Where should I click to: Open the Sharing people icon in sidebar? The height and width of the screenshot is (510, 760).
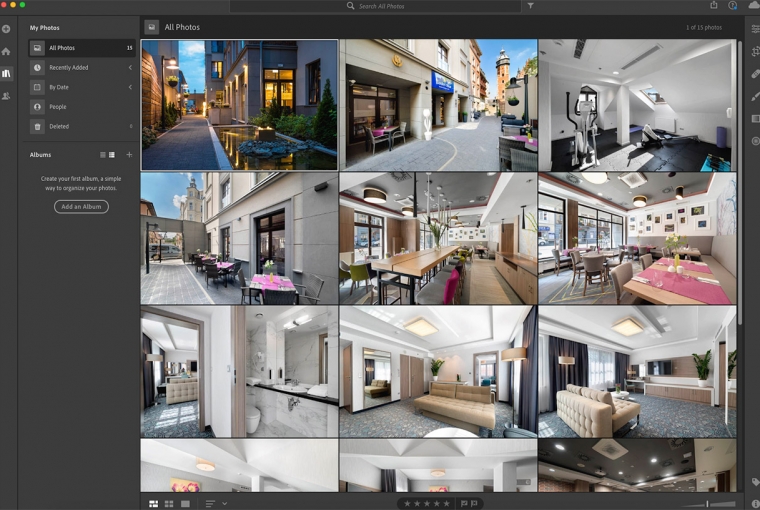(6, 96)
